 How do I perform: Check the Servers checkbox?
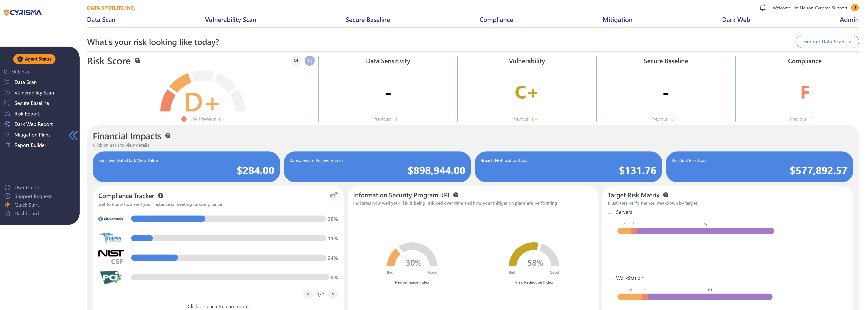(x=610, y=212)
